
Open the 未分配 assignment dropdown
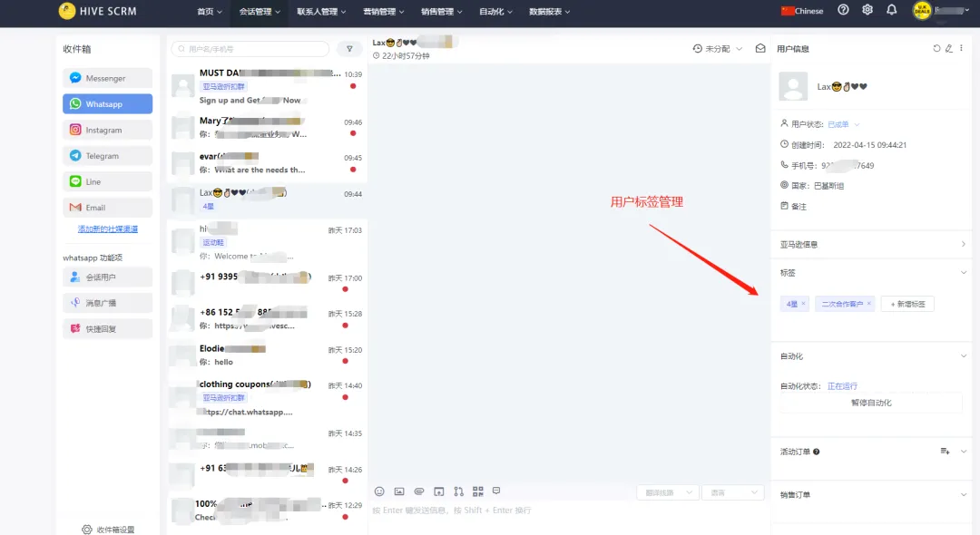coord(718,49)
